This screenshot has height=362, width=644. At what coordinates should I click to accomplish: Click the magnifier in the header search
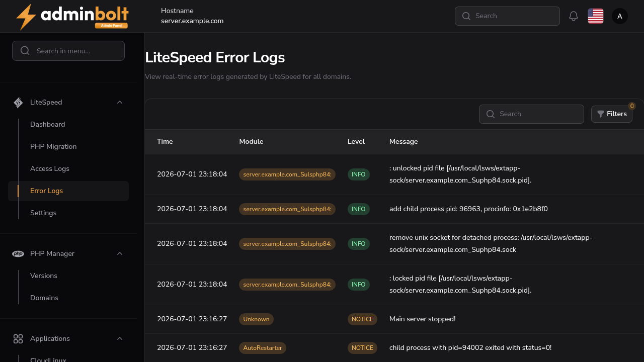coord(466,16)
